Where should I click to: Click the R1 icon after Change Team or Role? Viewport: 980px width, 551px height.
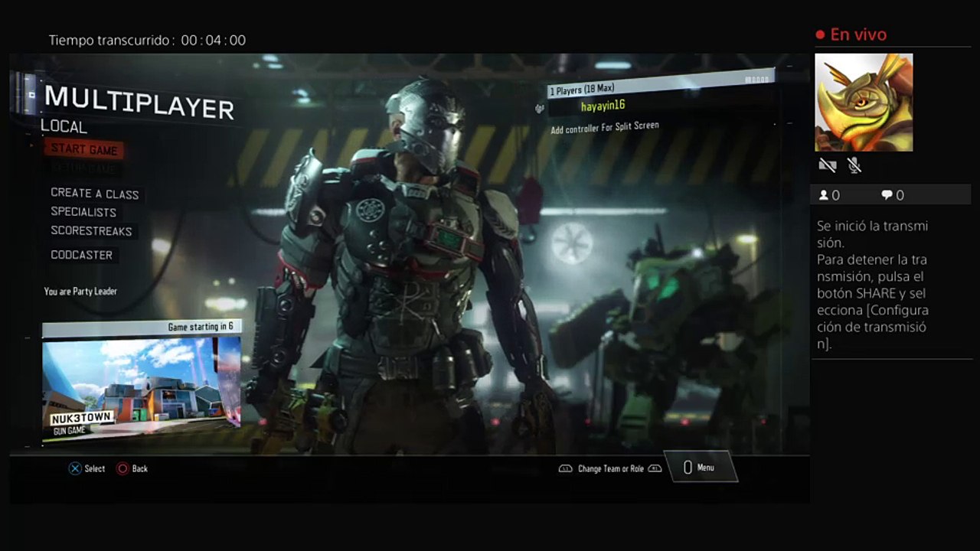[655, 468]
